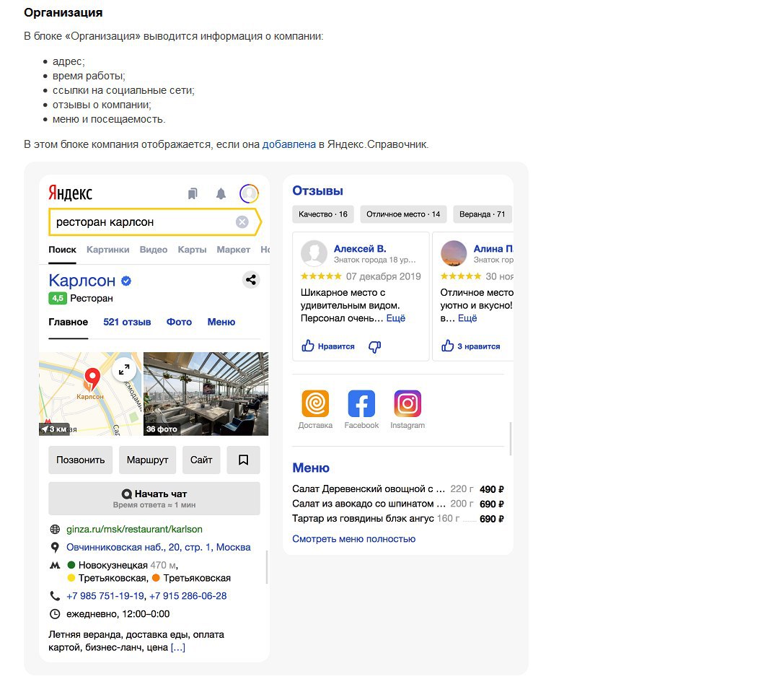Click Алина П. avatar picture

[454, 253]
